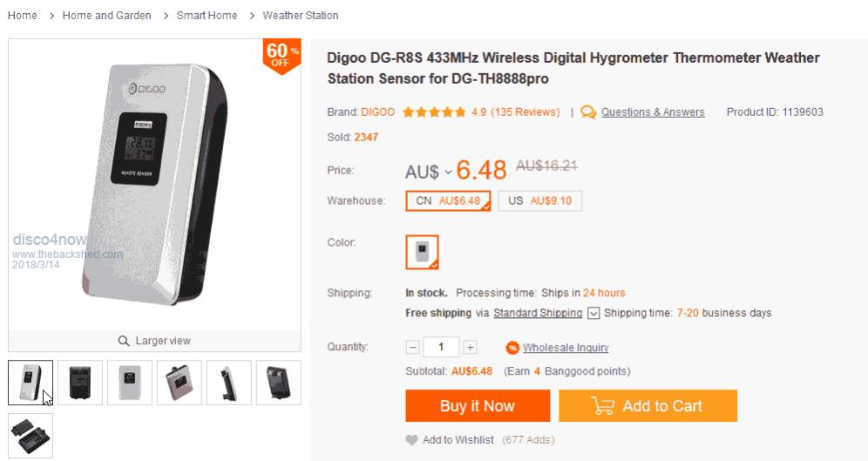Click the shopping cart icon on Add to Cart
The width and height of the screenshot is (868, 461).
click(603, 405)
